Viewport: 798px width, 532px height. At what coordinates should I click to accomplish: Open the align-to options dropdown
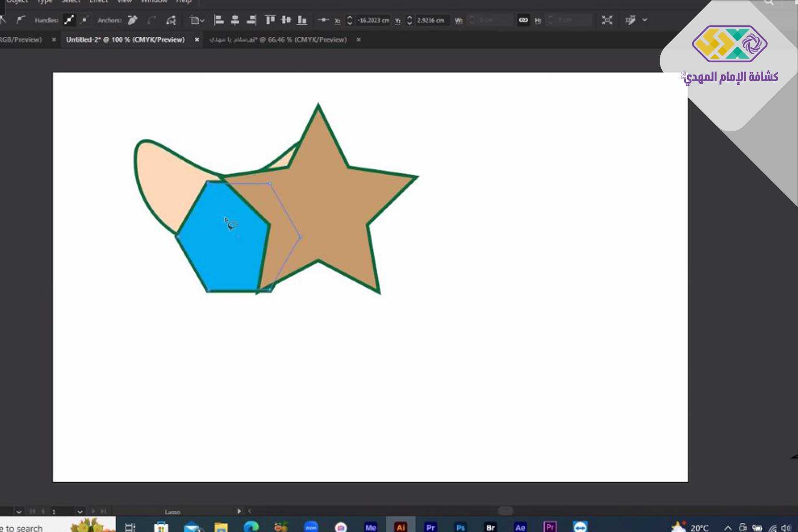(197, 20)
